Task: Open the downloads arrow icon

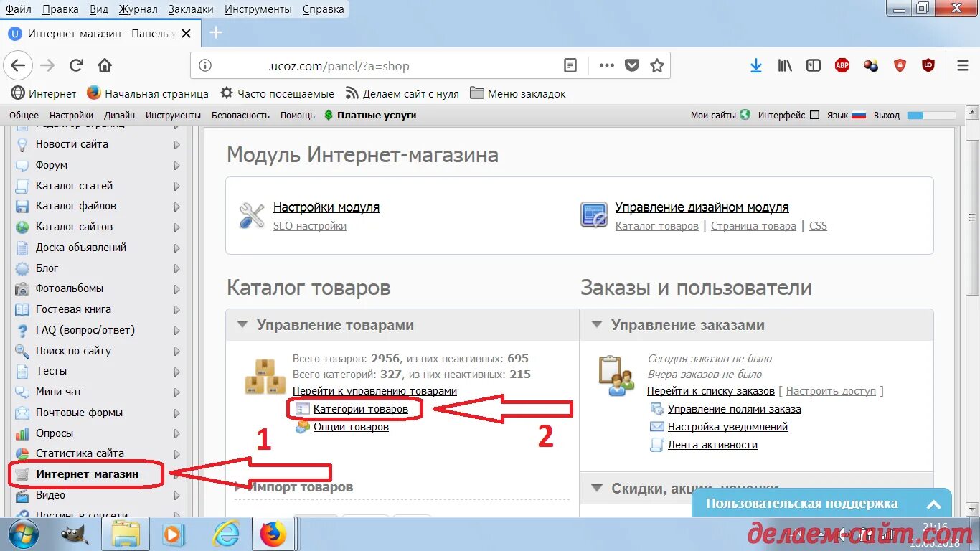Action: (756, 66)
